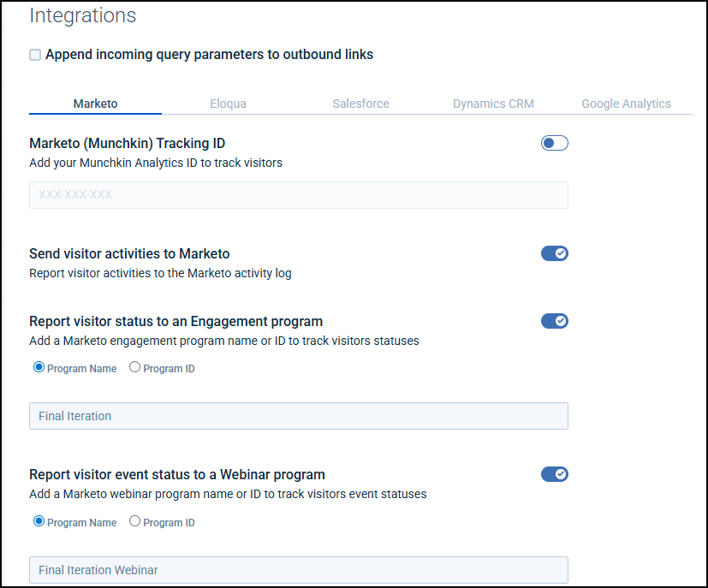Screen dimensions: 708x588
Task: Go to the Dynamics CRM tab
Action: click(x=493, y=104)
